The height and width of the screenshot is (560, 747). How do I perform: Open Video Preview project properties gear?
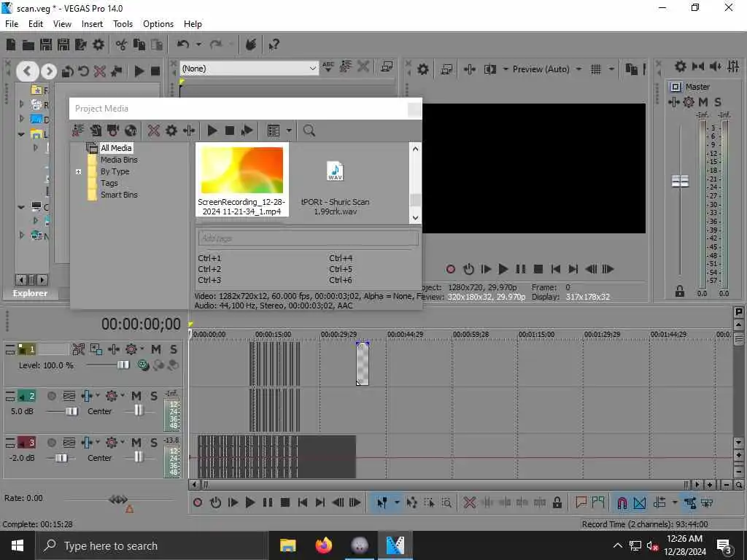tap(422, 69)
